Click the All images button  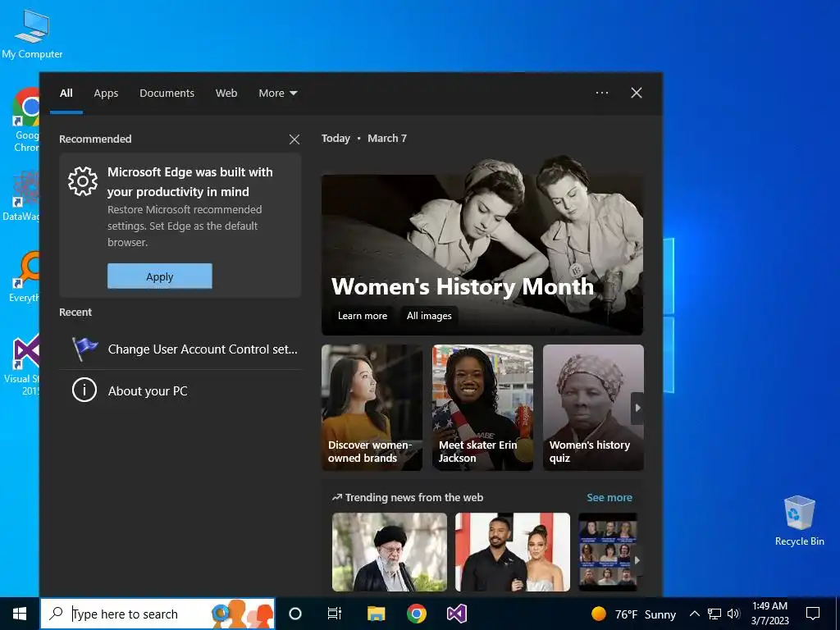(429, 316)
